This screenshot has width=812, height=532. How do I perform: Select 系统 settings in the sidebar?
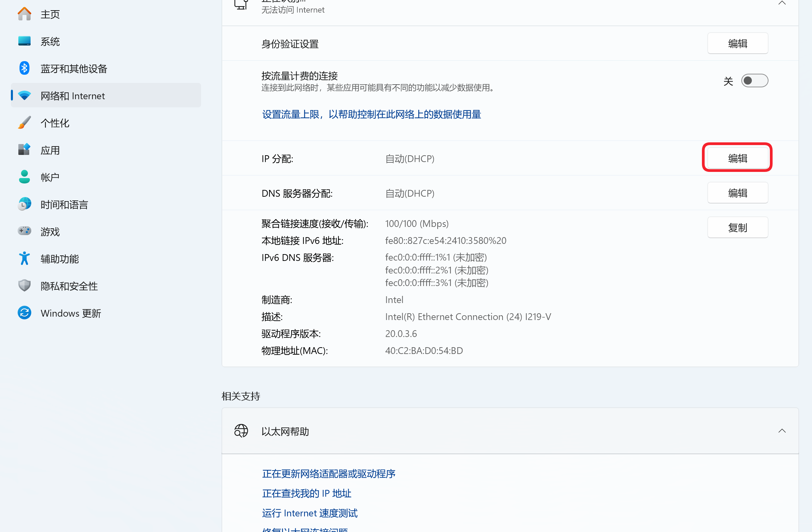tap(50, 41)
